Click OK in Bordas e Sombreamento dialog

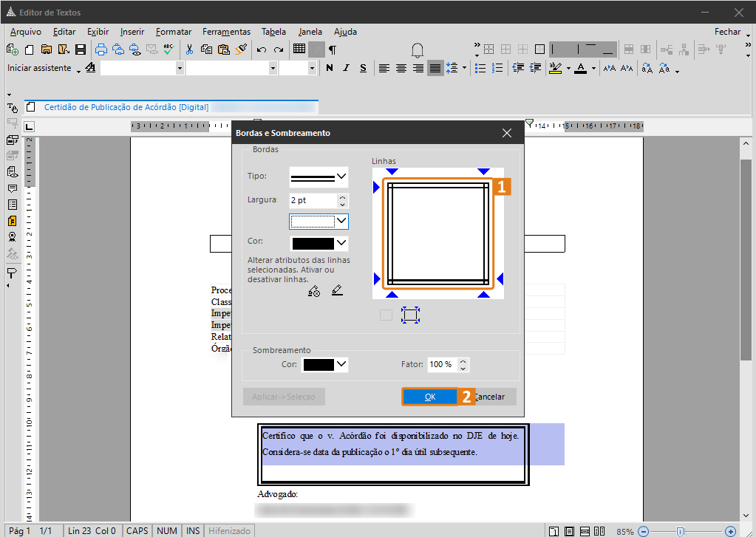[x=430, y=397]
